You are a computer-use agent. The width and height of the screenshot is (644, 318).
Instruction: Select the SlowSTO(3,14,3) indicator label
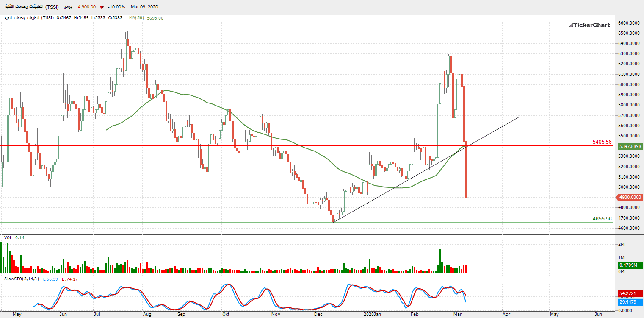[22, 279]
